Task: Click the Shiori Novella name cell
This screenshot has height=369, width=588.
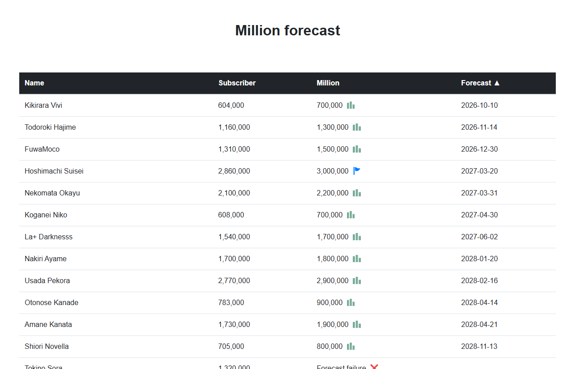Action: coord(47,347)
